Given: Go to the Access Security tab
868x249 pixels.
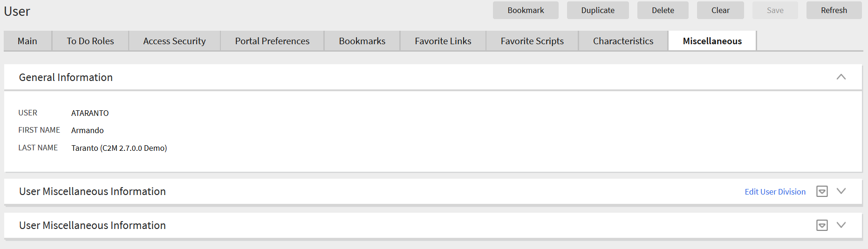Looking at the screenshot, I should point(174,41).
